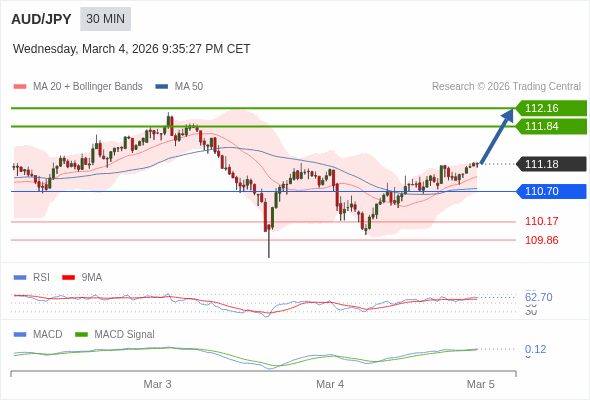Click the 9MA legend label
590x400 pixels.
pyautogui.click(x=92, y=278)
